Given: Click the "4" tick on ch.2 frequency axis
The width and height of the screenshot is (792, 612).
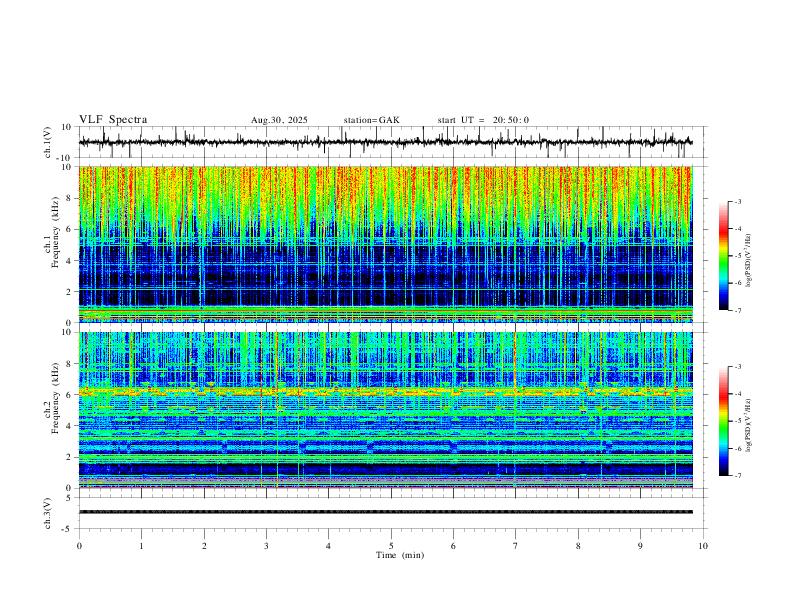Looking at the screenshot, I should [70, 426].
